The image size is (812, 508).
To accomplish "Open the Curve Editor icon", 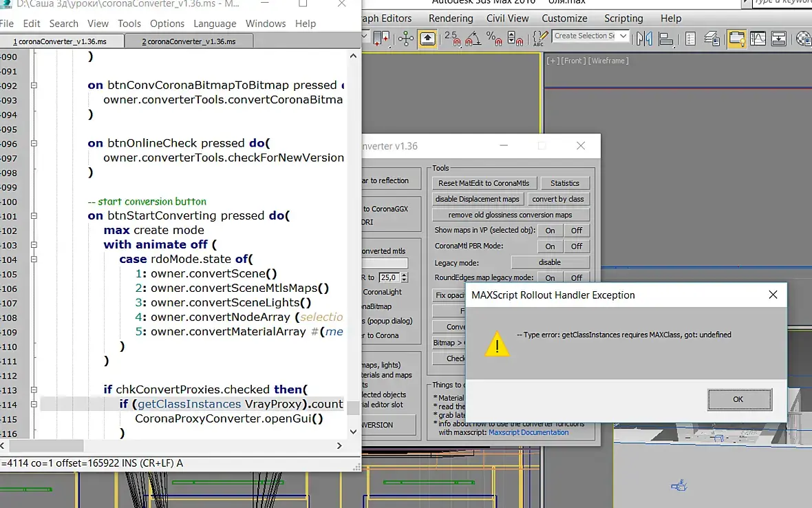I will [x=758, y=39].
